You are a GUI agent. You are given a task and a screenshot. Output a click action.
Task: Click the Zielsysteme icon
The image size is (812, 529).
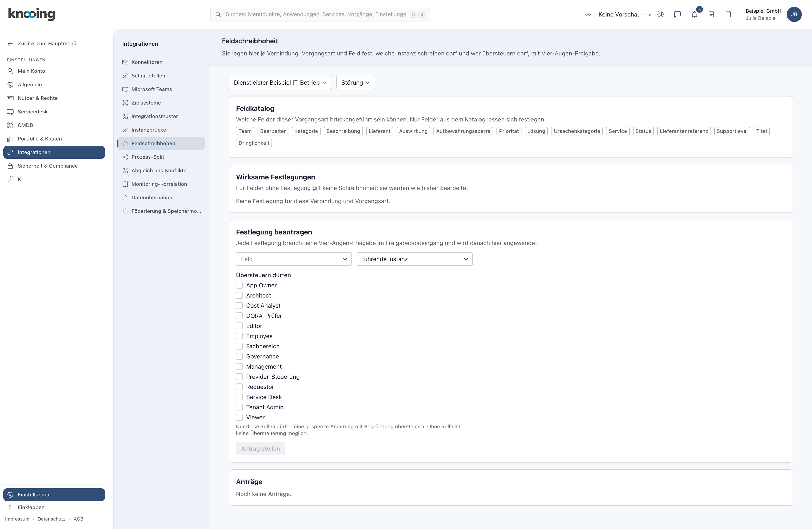(x=125, y=103)
